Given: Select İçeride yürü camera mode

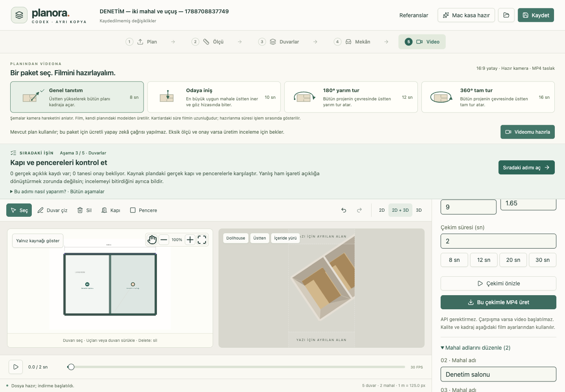Looking at the screenshot, I should 285,238.
